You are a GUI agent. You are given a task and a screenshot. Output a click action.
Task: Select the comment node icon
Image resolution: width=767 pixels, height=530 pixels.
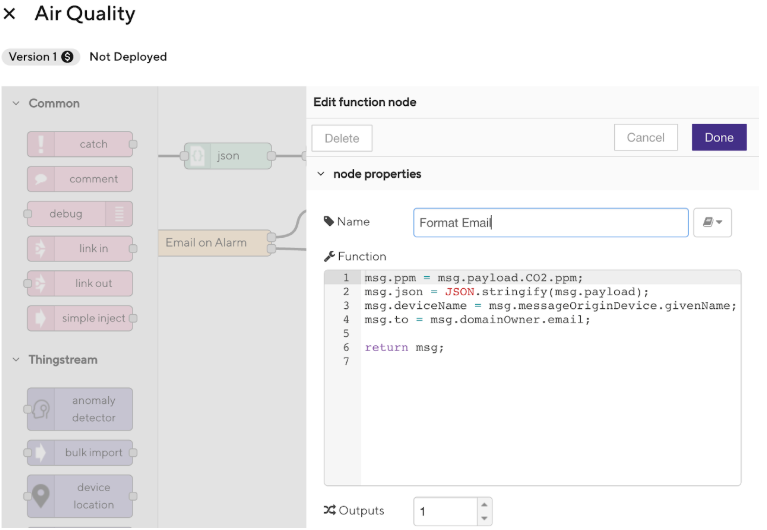[41, 179]
